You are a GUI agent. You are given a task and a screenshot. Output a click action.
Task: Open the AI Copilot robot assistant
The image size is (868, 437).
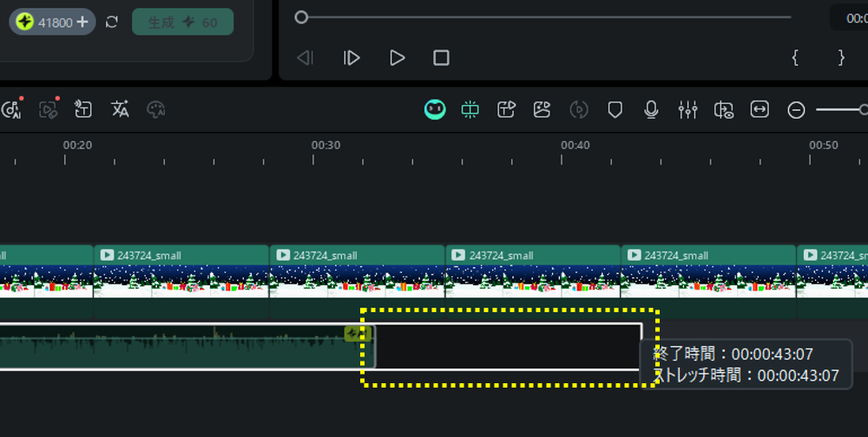435,109
